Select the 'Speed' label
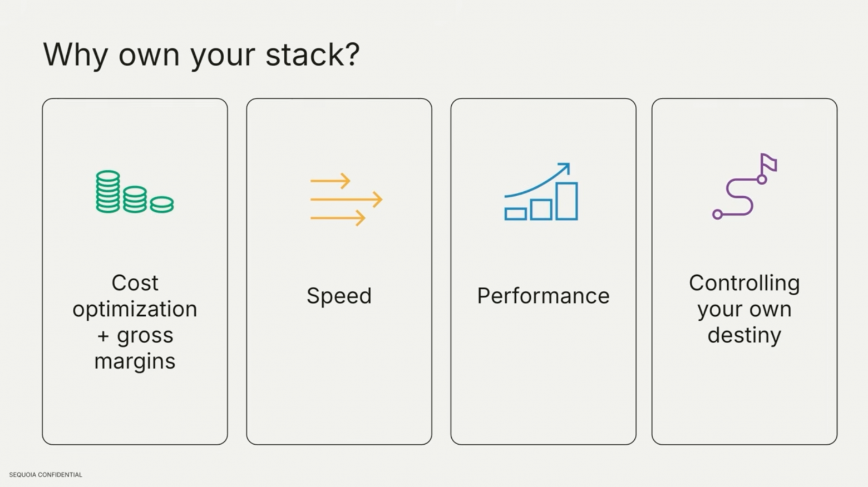This screenshot has height=487, width=868. coord(339,296)
